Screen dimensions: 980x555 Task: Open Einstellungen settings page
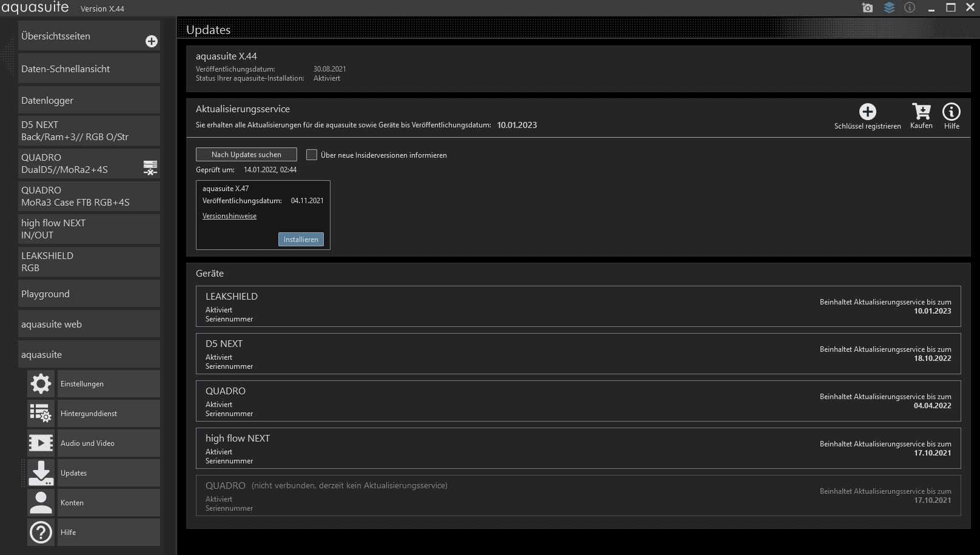coord(109,384)
